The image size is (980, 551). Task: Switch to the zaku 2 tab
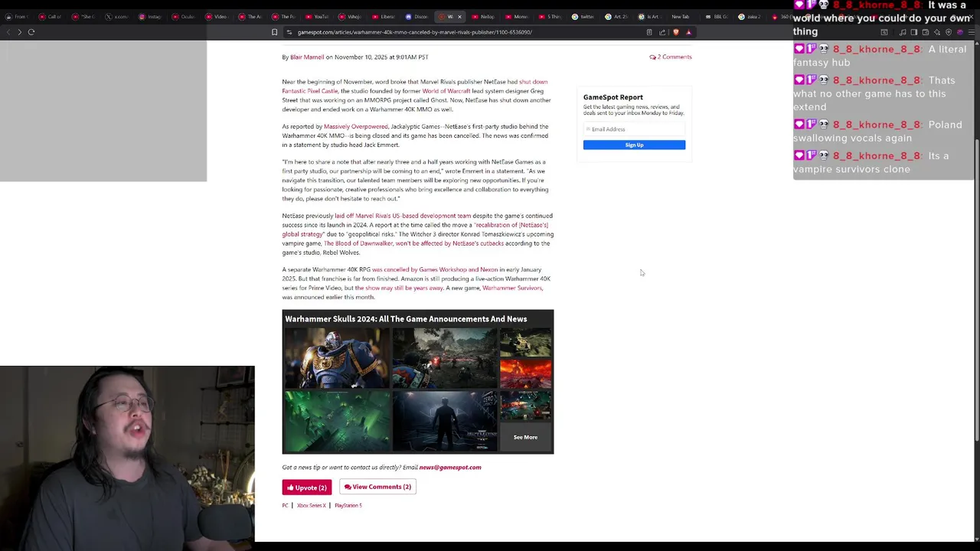coord(750,17)
